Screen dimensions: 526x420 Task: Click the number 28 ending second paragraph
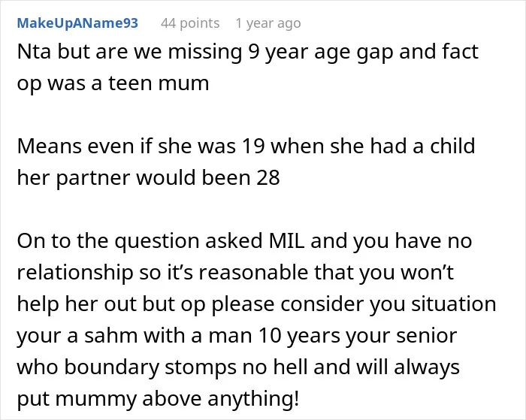pyautogui.click(x=268, y=177)
